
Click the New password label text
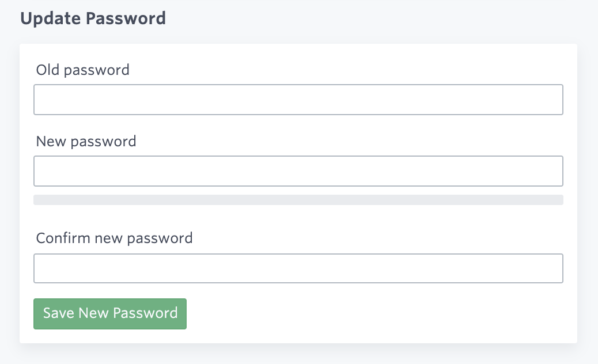pos(86,141)
